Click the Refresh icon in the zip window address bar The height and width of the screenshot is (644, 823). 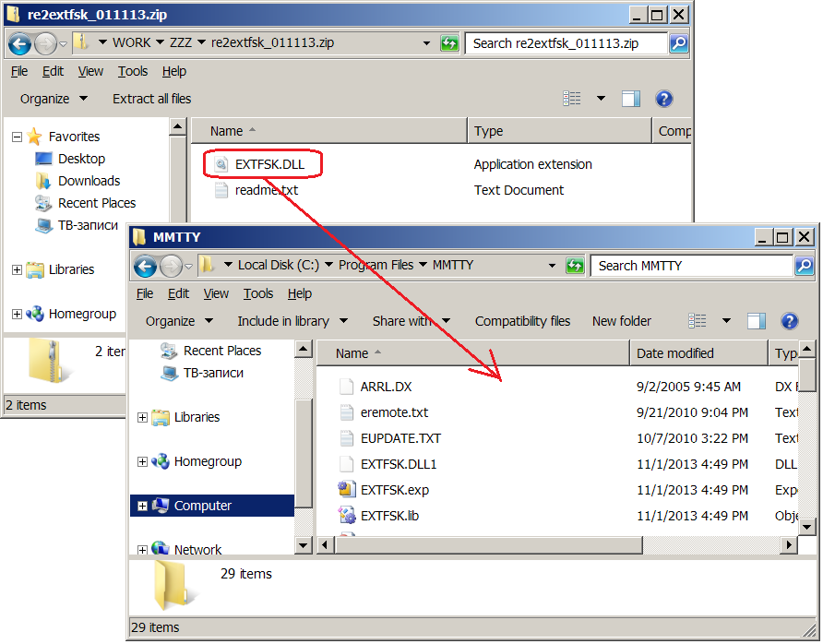[449, 43]
